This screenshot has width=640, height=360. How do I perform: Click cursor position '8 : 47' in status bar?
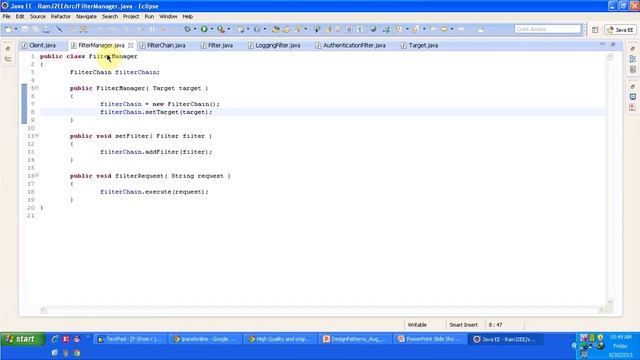point(495,325)
